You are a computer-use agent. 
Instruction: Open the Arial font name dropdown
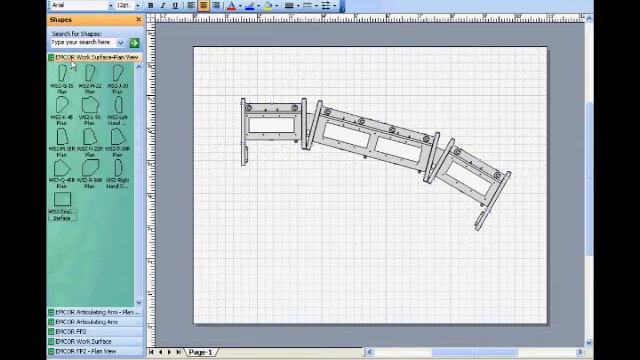coord(111,6)
